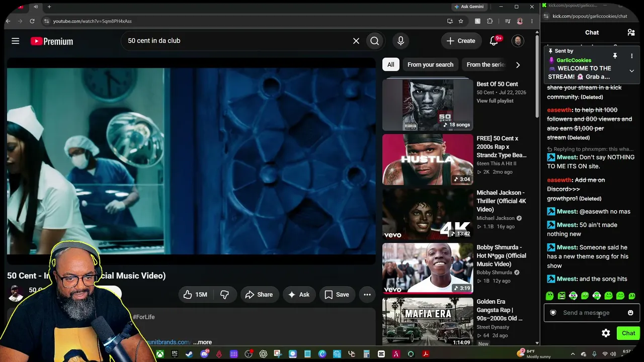Show hidden system tray icons chevron
Image resolution: width=644 pixels, height=362 pixels.
[573, 354]
